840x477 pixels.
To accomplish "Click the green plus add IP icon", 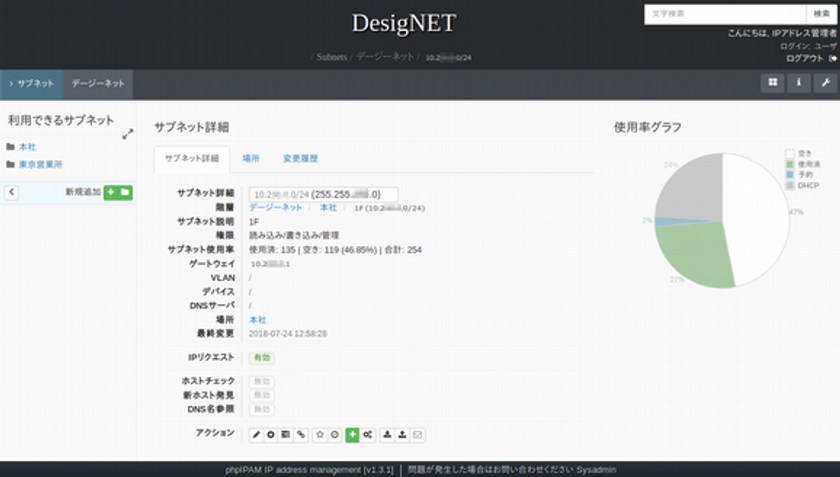I will tap(352, 435).
